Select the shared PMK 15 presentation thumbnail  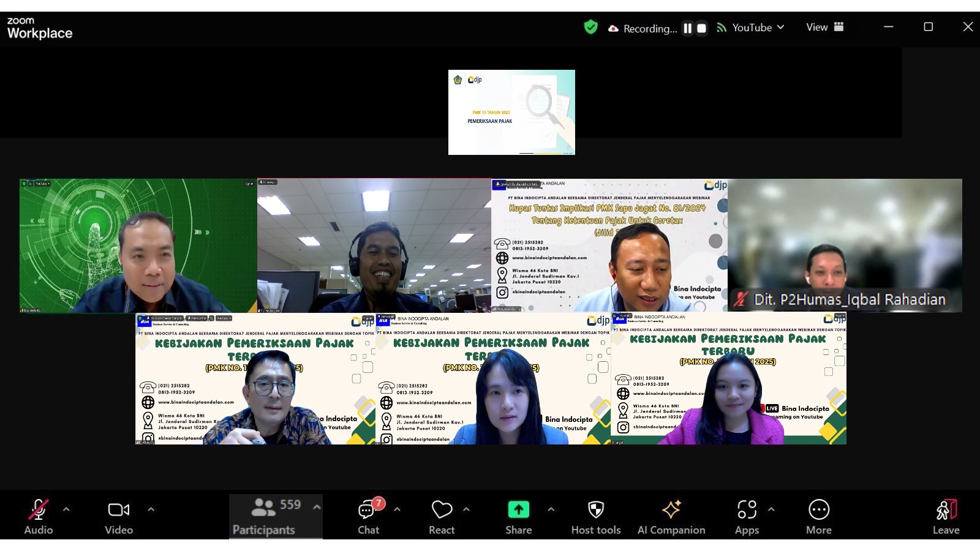click(x=511, y=112)
